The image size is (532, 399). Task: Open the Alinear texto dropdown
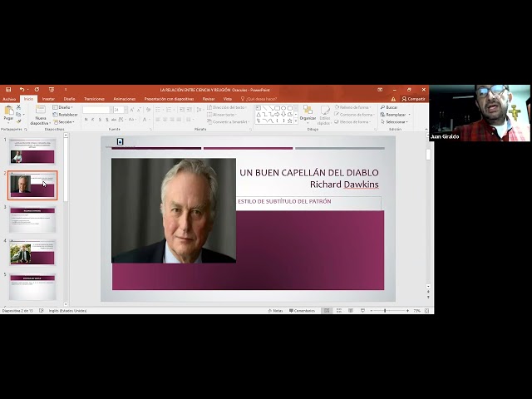[222, 115]
